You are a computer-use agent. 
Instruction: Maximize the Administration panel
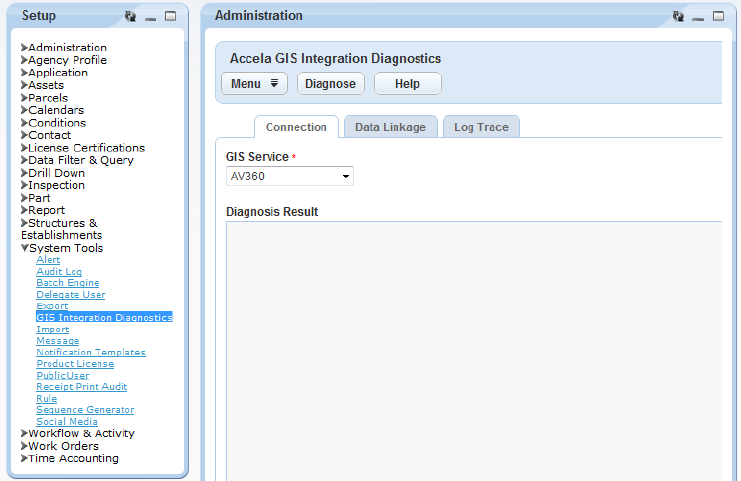pyautogui.click(x=718, y=16)
